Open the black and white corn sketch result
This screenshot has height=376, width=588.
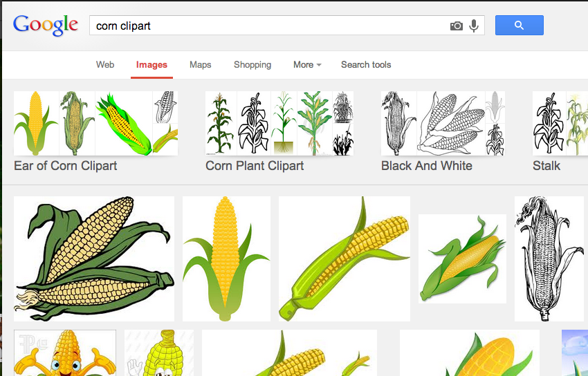pos(549,259)
